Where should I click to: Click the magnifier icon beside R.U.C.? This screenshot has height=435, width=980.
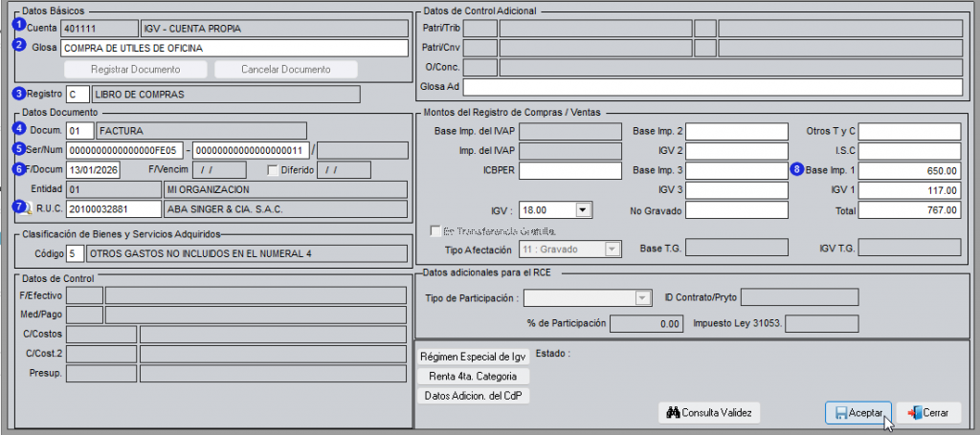pos(27,210)
